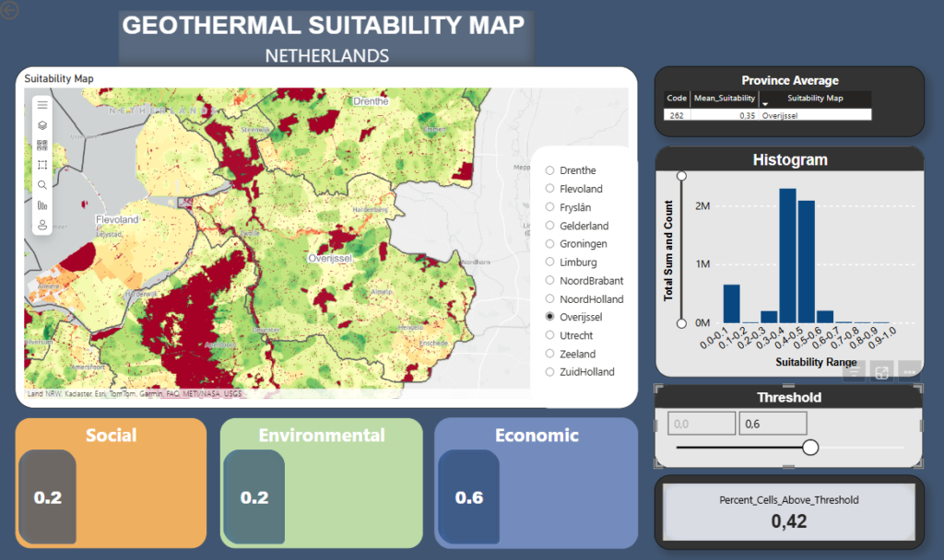Open the map tools hamburger menu
944x560 pixels.
point(42,105)
